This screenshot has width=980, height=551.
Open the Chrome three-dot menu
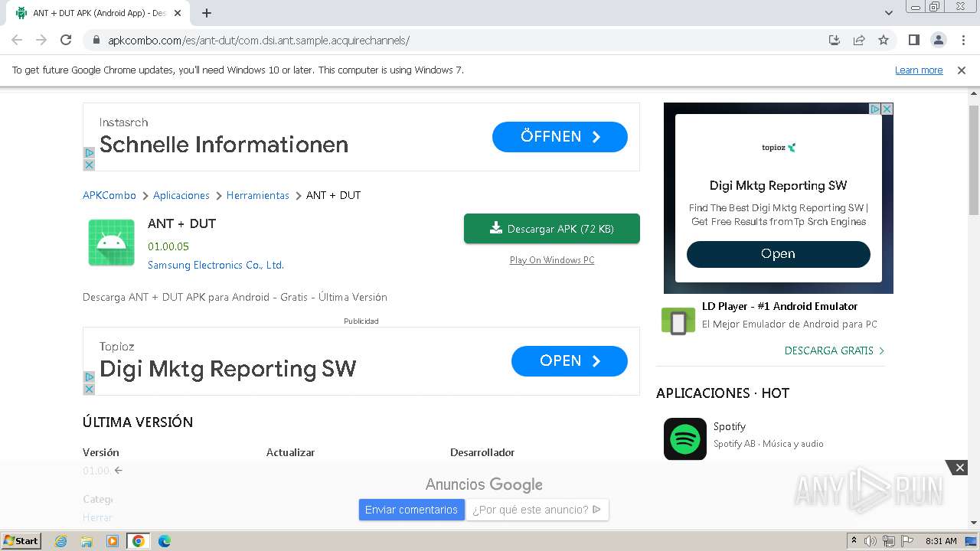pos(963,40)
